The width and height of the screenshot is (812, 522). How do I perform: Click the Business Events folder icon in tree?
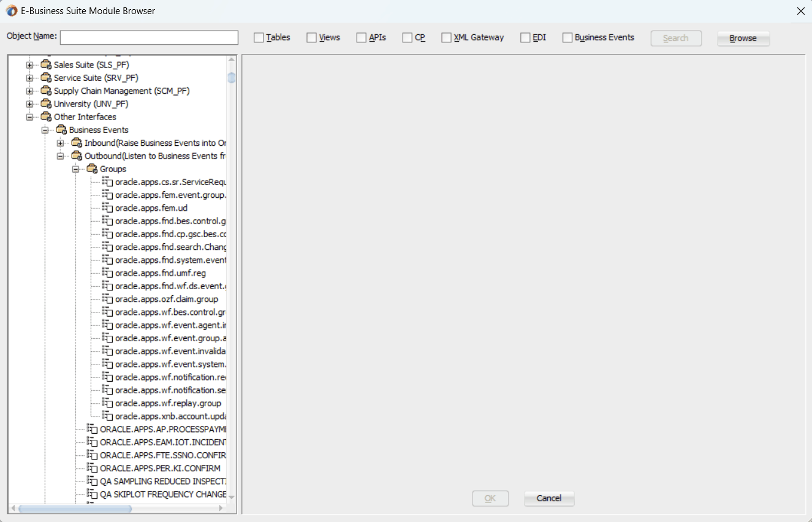tap(61, 130)
